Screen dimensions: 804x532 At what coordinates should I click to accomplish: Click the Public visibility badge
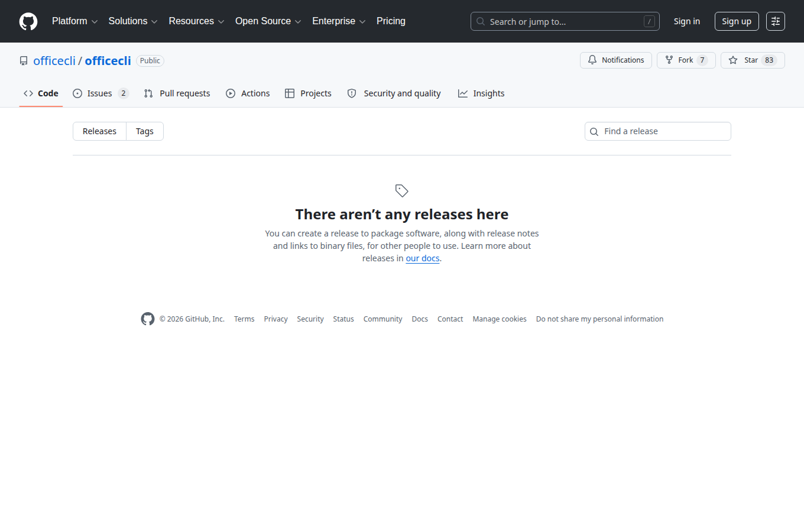(150, 61)
